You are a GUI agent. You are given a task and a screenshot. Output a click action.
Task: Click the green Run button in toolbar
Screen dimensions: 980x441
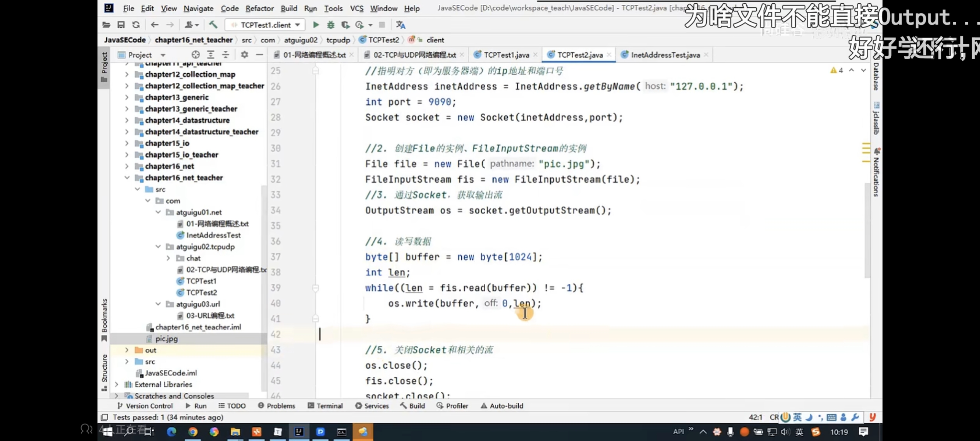pyautogui.click(x=316, y=25)
